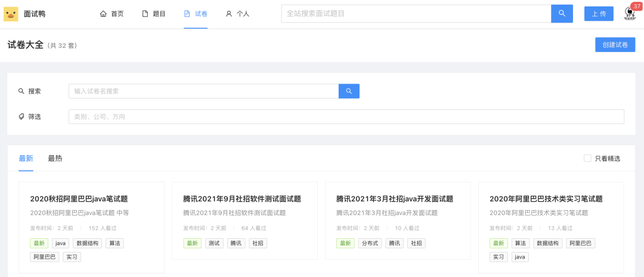Click the 输入试卷名搜索 input field
The height and width of the screenshot is (277, 644).
coord(203,91)
